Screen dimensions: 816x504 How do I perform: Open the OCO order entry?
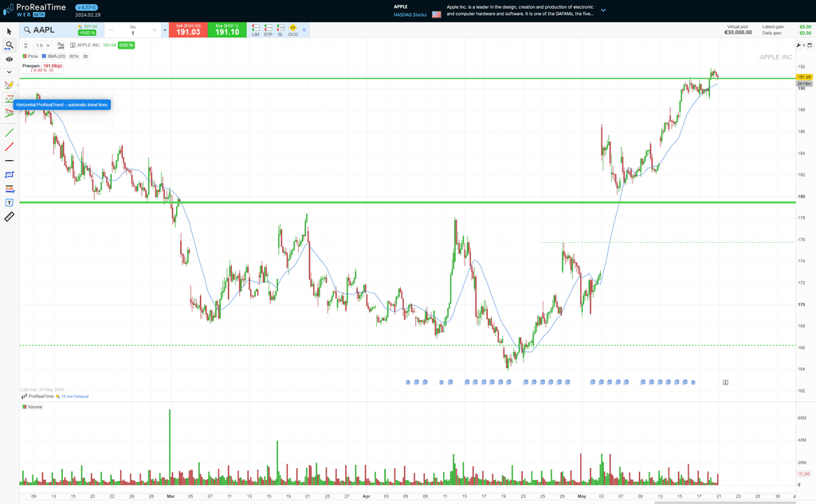click(292, 29)
